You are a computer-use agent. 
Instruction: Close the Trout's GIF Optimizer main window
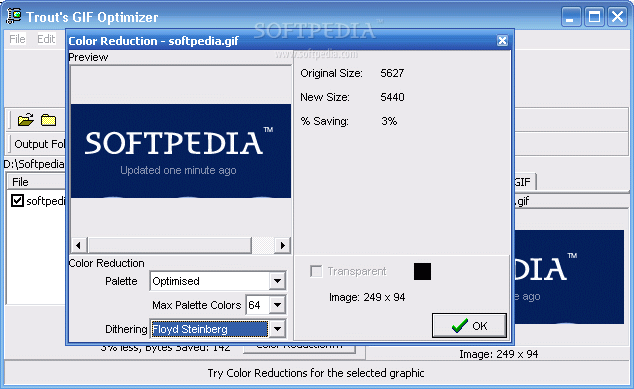(617, 17)
